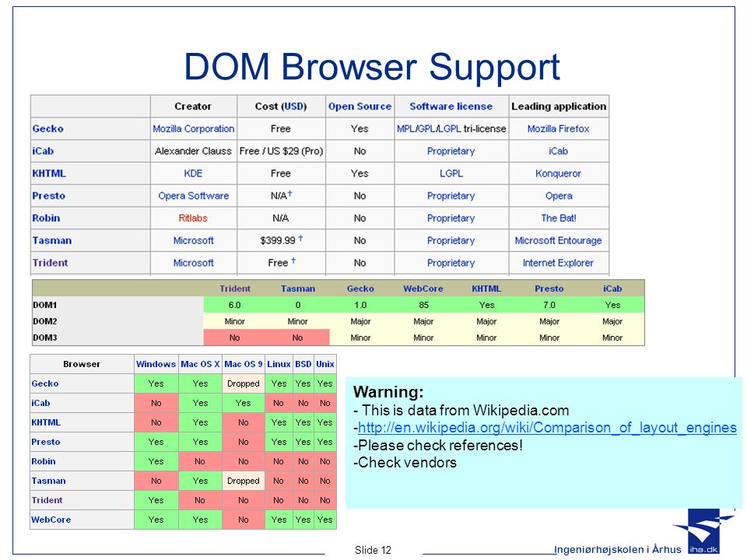Click the Mozilla Corporation creator link
The height and width of the screenshot is (560, 747).
(x=194, y=128)
